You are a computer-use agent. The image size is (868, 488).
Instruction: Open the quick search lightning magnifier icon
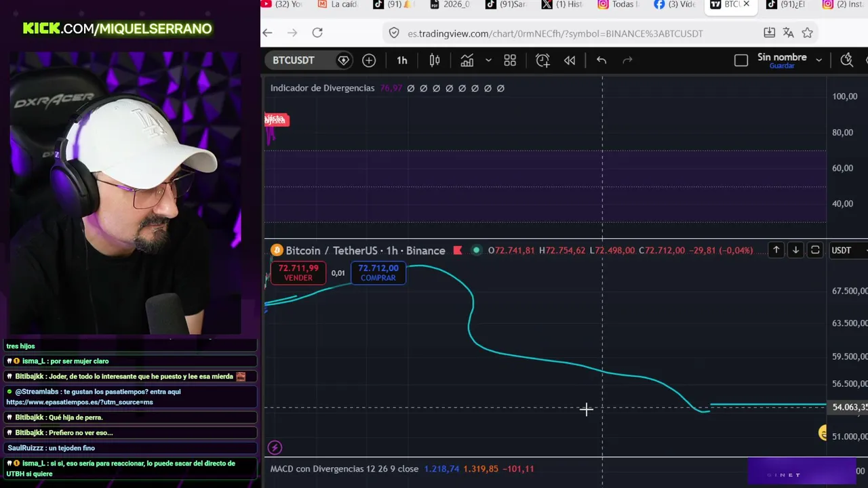click(x=847, y=60)
